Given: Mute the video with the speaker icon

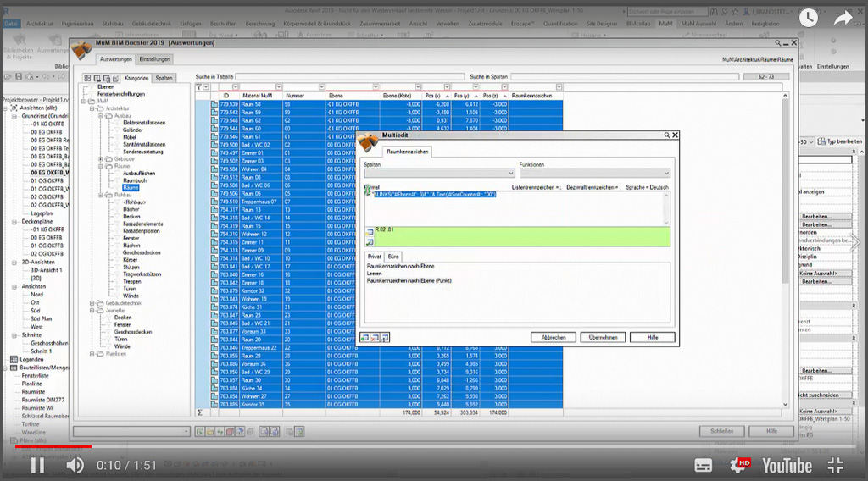Looking at the screenshot, I should coord(75,464).
